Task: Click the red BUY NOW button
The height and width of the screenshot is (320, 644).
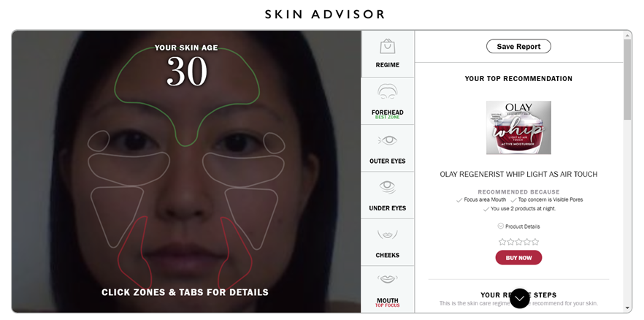Action: coord(518,258)
